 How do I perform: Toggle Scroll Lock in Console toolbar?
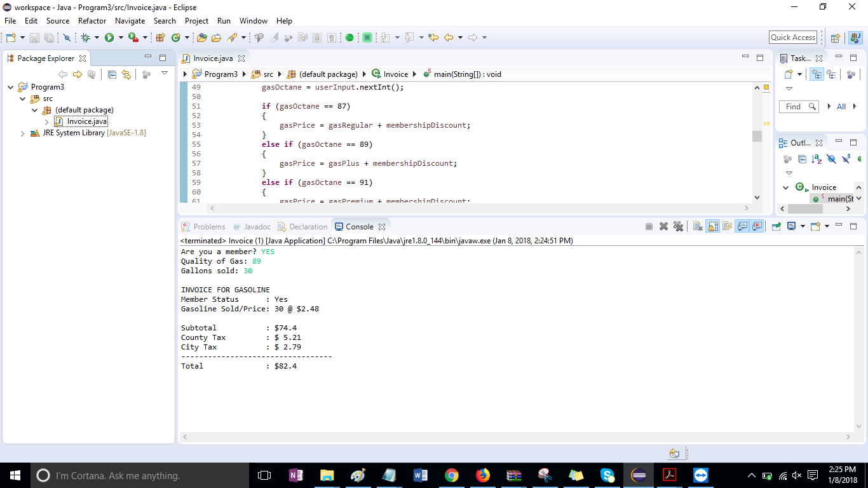[x=713, y=226]
